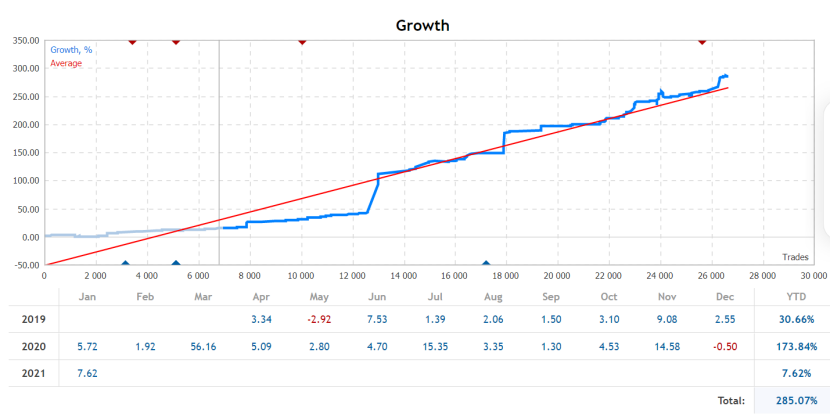Click the 'Growth, %' legend label
Image resolution: width=831 pixels, height=418 pixels.
[71, 50]
